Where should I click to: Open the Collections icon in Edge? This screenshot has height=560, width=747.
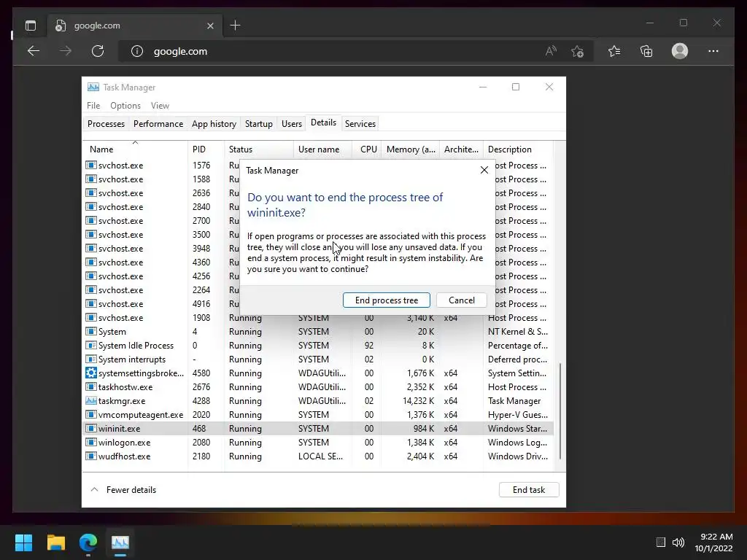click(x=646, y=51)
